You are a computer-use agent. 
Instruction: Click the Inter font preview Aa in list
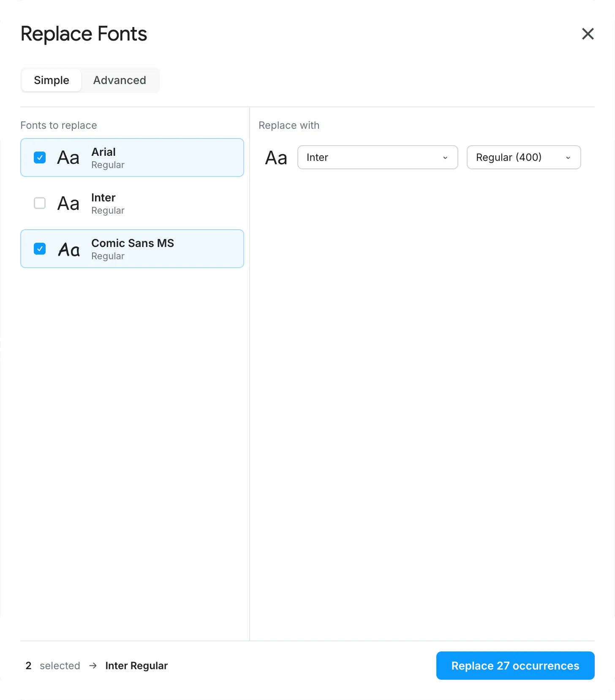tap(68, 203)
